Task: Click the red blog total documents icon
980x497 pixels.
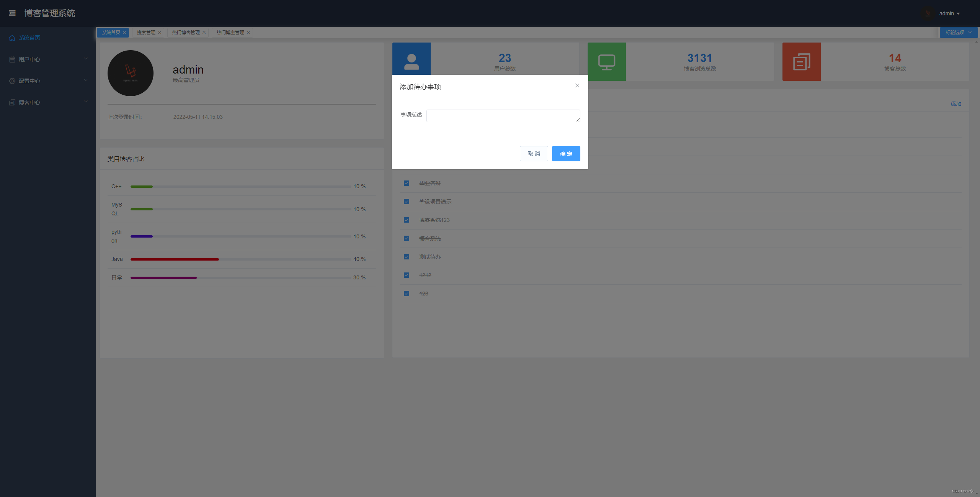Action: tap(801, 62)
